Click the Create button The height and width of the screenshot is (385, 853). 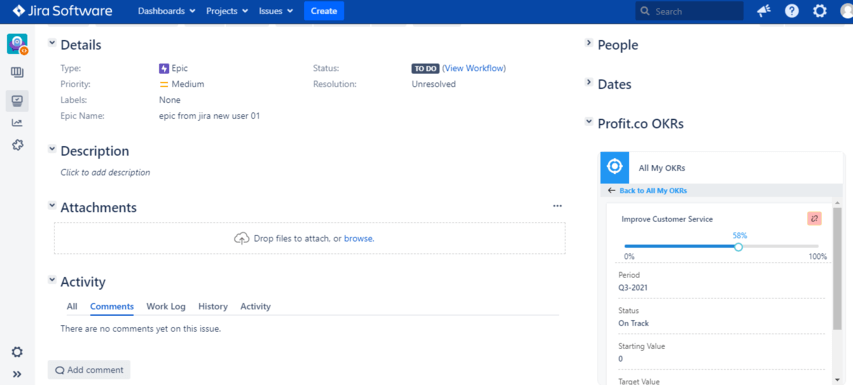click(x=324, y=11)
